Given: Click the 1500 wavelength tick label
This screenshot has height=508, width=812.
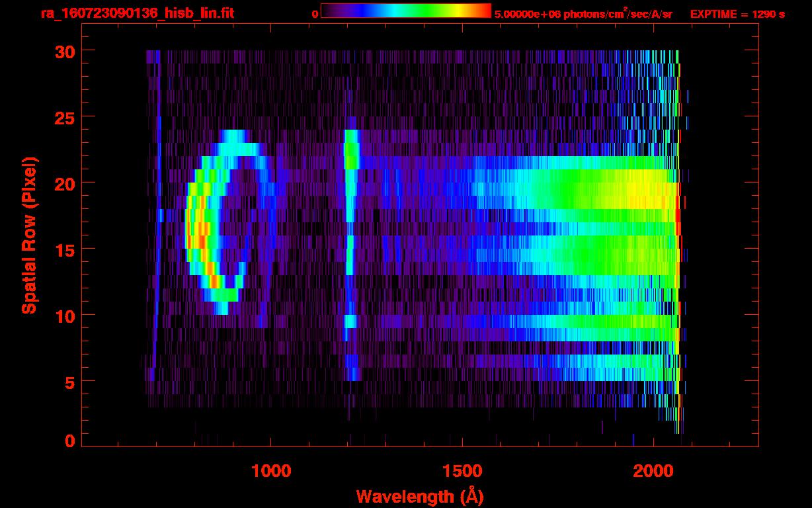Looking at the screenshot, I should click(462, 470).
